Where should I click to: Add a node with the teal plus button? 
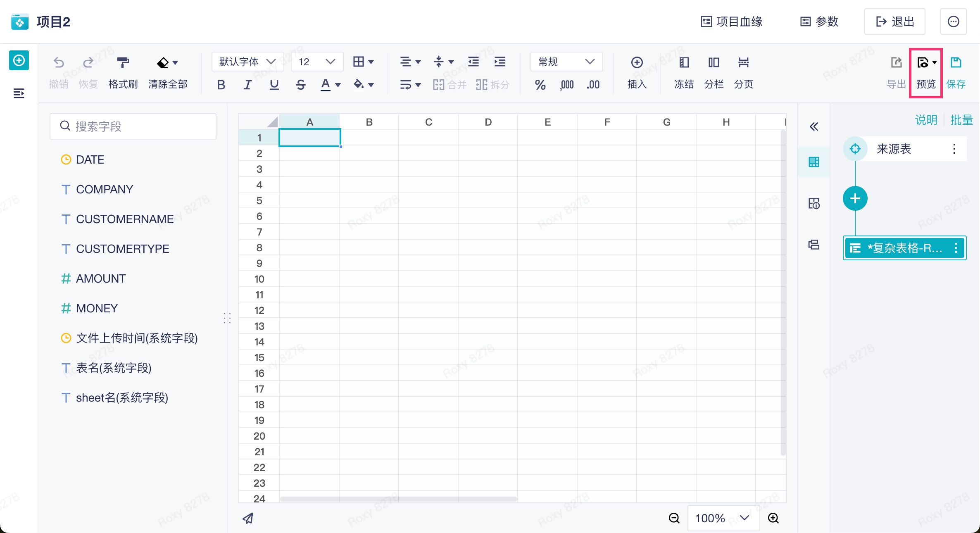click(855, 199)
